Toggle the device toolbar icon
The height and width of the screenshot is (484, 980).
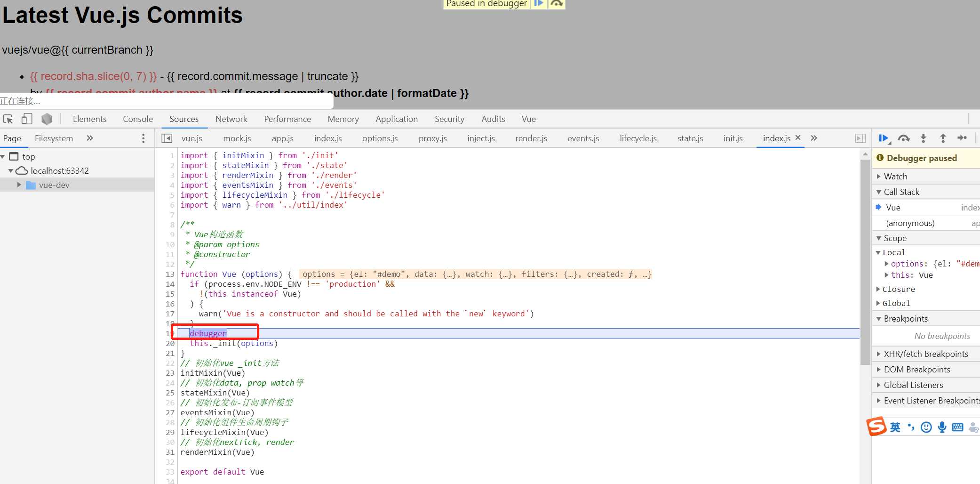pyautogui.click(x=27, y=119)
